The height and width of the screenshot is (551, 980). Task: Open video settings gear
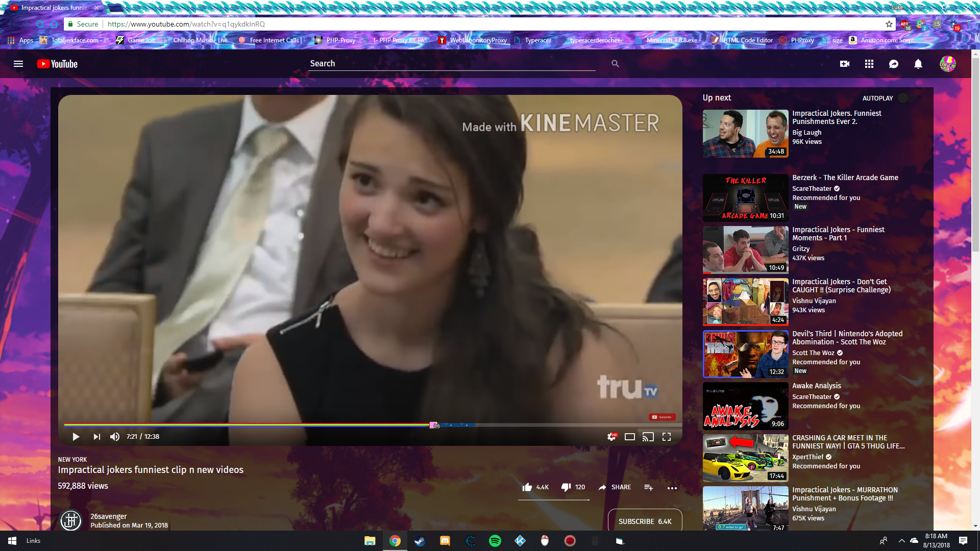611,437
